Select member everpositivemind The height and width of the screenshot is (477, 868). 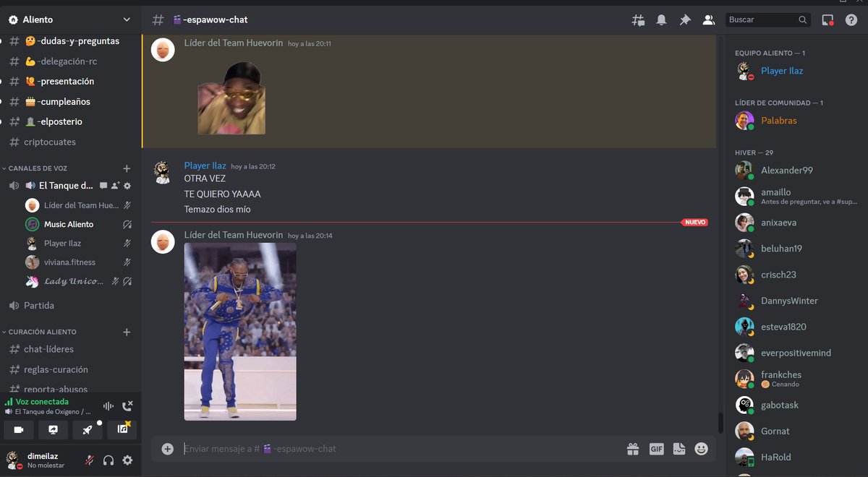pyautogui.click(x=796, y=353)
